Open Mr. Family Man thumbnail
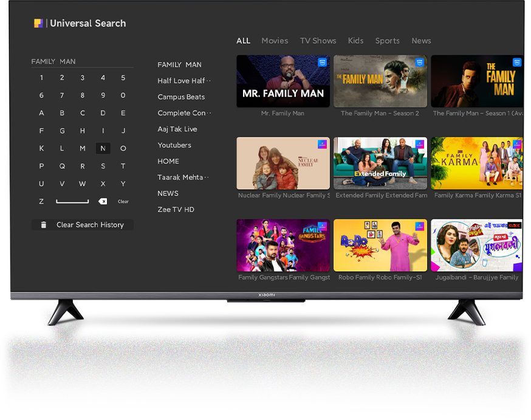The height and width of the screenshot is (420, 531). click(283, 81)
